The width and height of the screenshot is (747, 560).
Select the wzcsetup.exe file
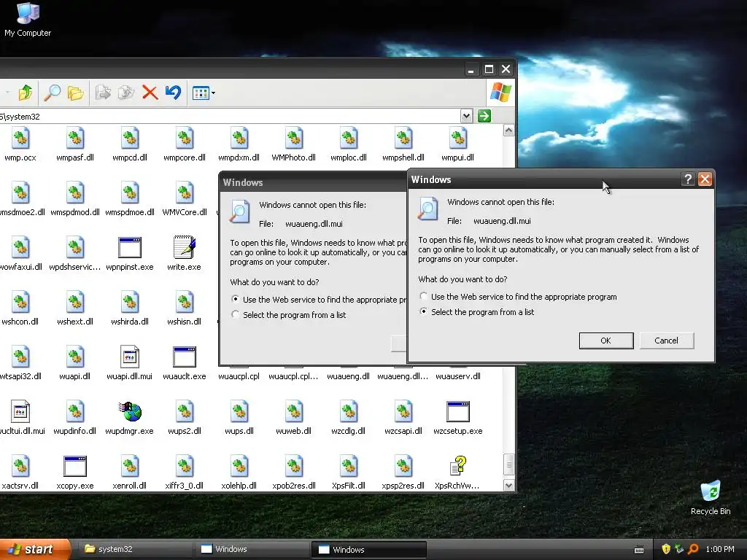click(x=458, y=418)
